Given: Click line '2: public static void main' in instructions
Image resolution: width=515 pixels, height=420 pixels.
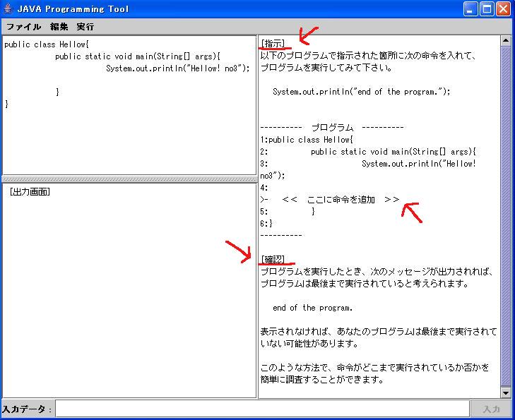Looking at the screenshot, I should point(368,152).
